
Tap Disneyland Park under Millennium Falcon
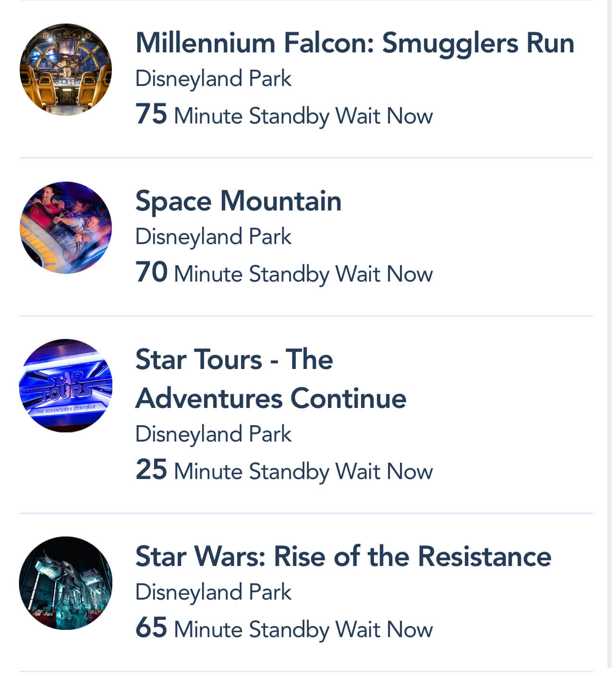[x=213, y=79]
